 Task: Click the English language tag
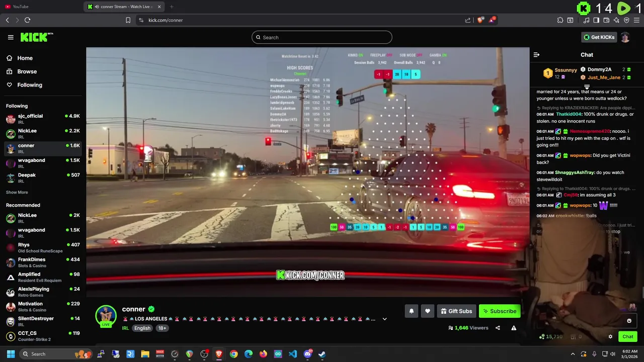142,328
